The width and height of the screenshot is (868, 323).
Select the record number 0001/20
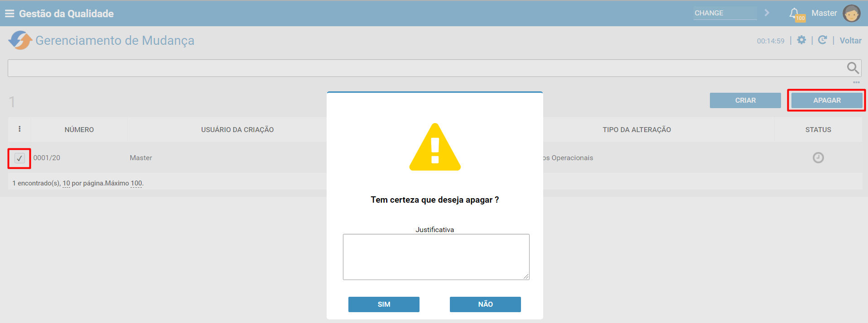pos(47,158)
